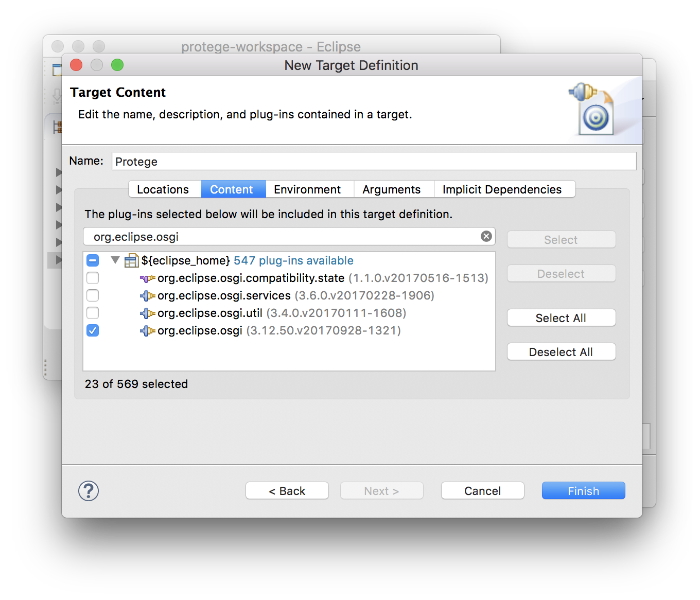Image resolution: width=700 pixels, height=600 pixels.
Task: Check org.eclipse.osgi.compatibility.state checkbox
Action: pos(93,278)
